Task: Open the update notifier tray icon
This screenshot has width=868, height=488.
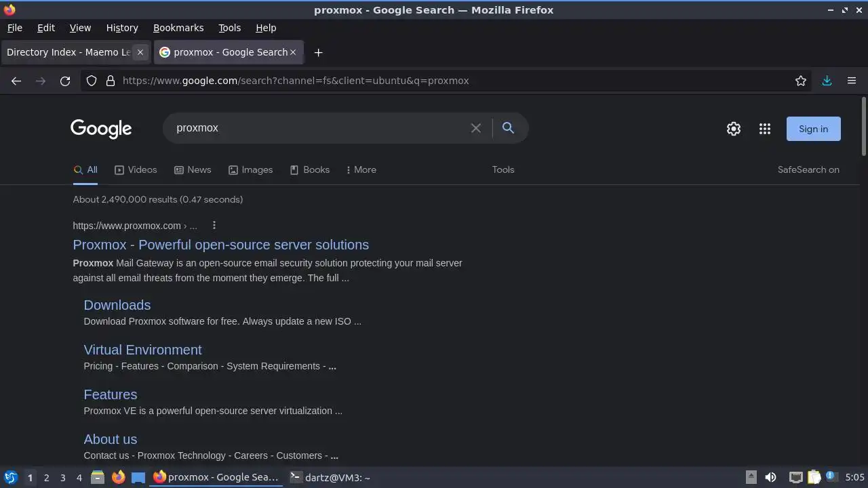Action: [831, 477]
